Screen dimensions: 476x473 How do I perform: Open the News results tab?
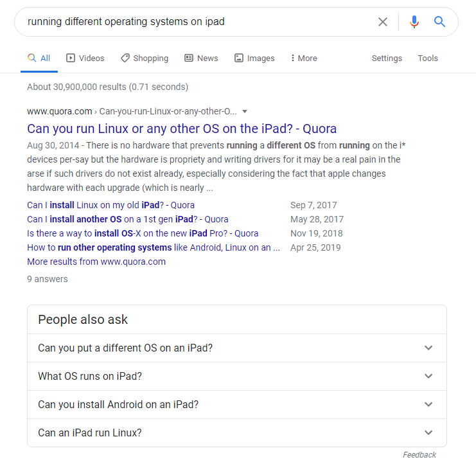coord(201,58)
